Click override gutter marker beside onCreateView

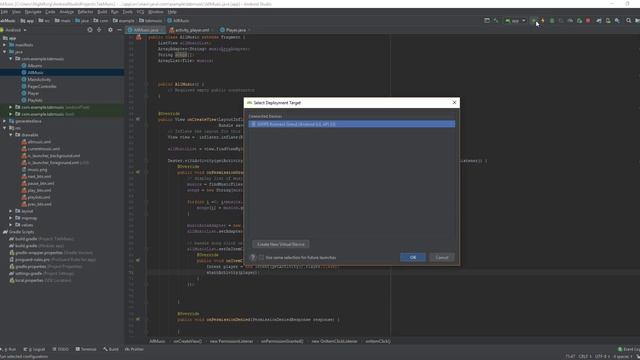(138, 119)
